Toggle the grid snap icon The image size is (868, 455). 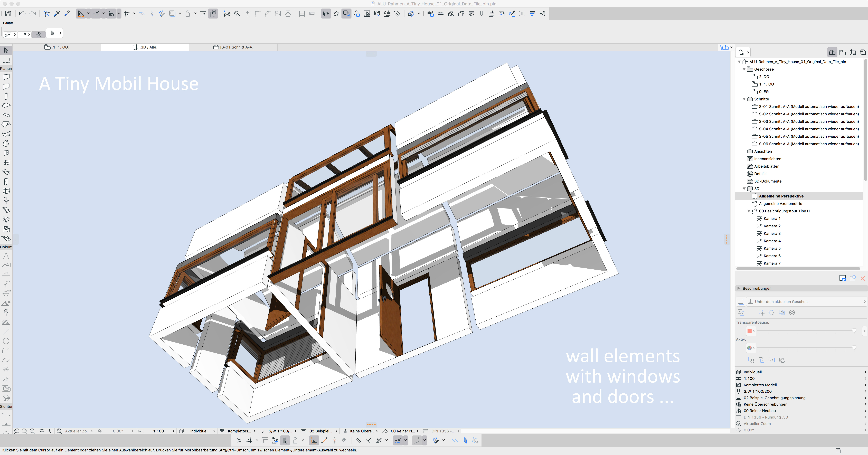[127, 13]
